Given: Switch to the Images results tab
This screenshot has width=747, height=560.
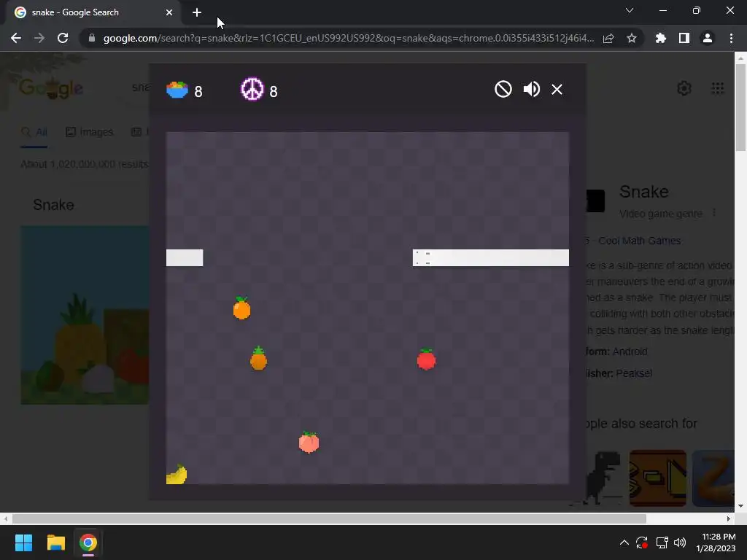Looking at the screenshot, I should (x=90, y=132).
